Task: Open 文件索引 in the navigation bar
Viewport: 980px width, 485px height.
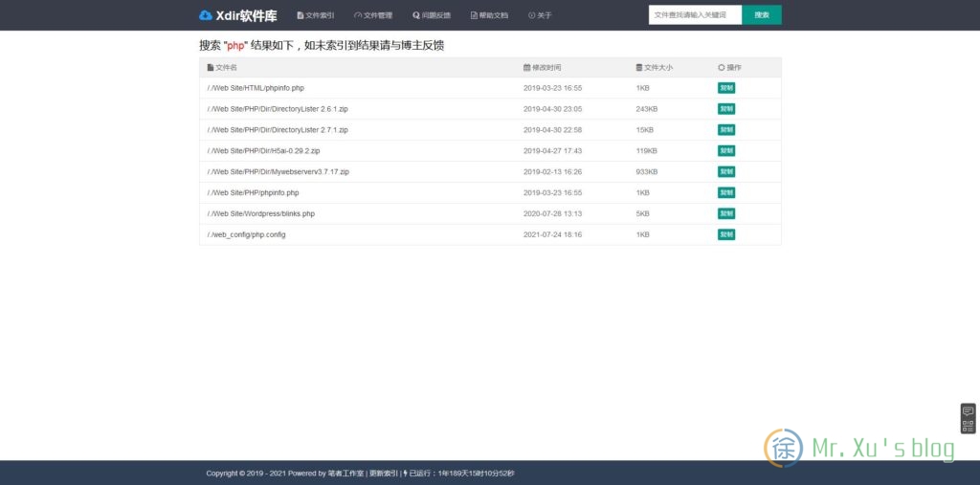Action: 316,15
